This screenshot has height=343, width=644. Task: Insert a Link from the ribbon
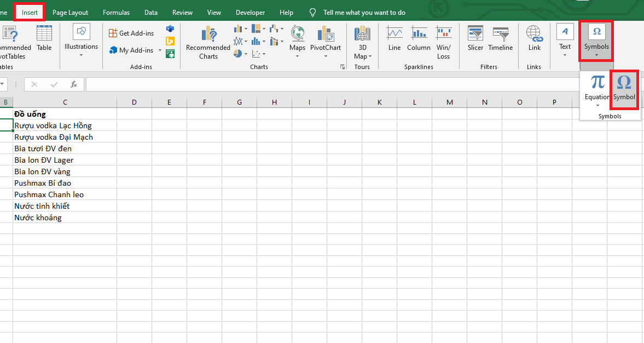point(535,38)
